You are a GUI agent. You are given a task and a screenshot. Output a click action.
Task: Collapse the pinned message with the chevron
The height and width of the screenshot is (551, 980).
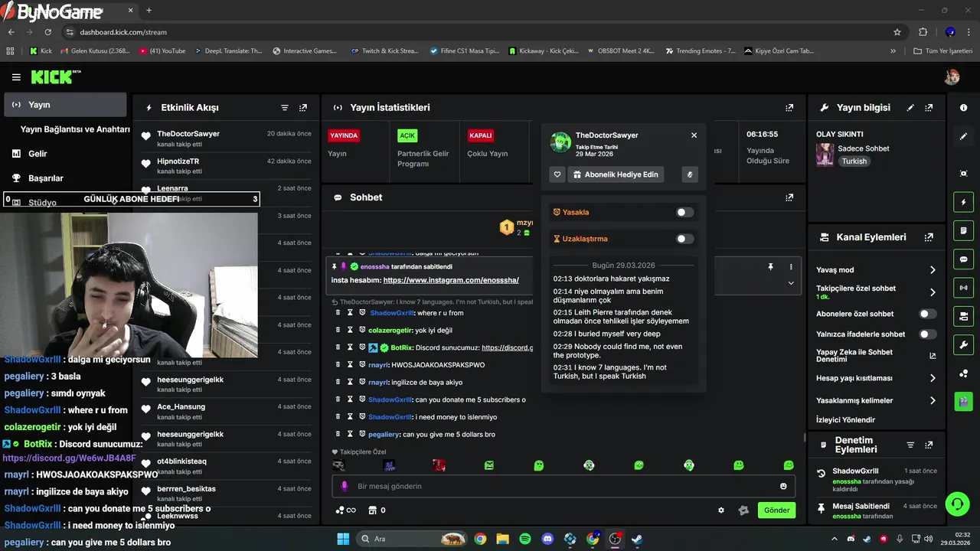click(x=791, y=283)
